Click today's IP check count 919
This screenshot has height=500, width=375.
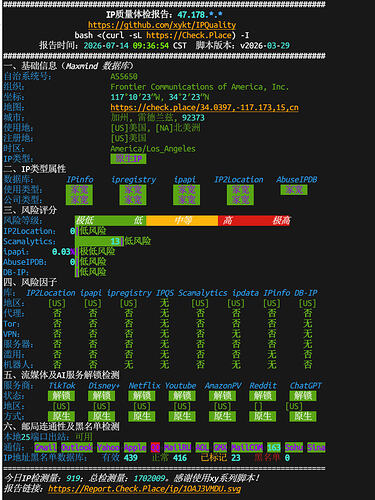pos(73,478)
